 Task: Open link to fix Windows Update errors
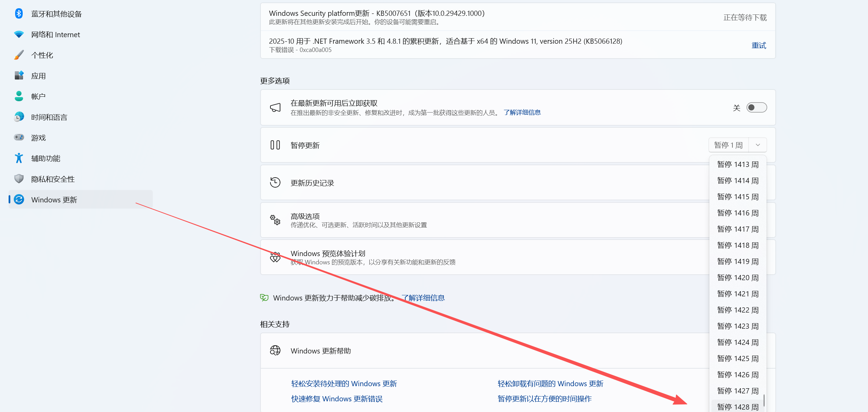[337, 399]
